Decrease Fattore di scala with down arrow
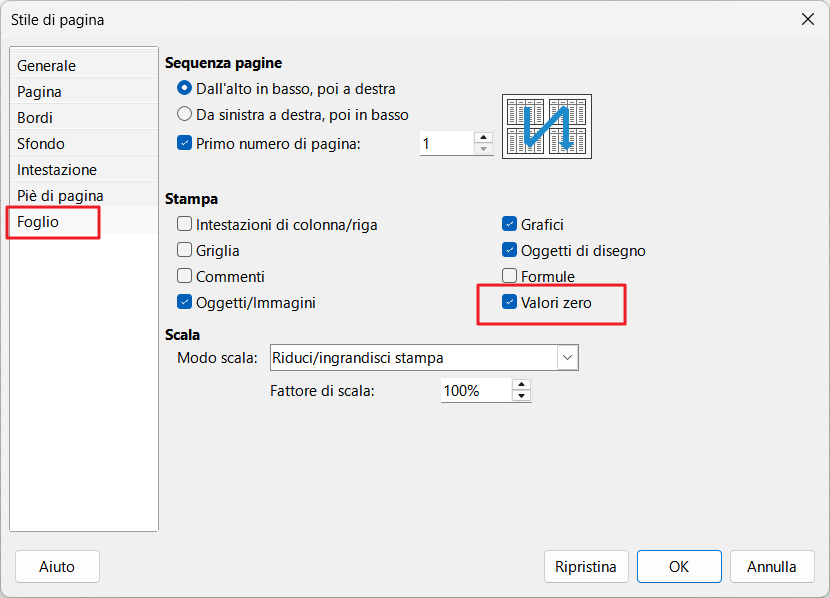 coord(521,396)
